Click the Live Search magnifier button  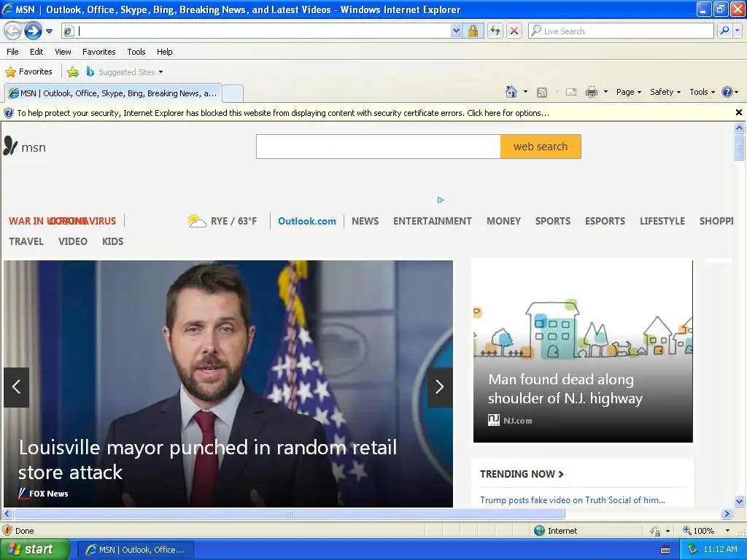click(724, 31)
